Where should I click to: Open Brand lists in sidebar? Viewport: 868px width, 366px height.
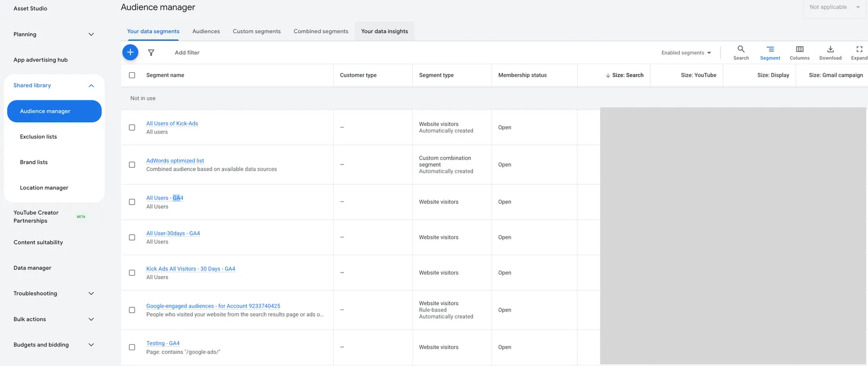34,162
